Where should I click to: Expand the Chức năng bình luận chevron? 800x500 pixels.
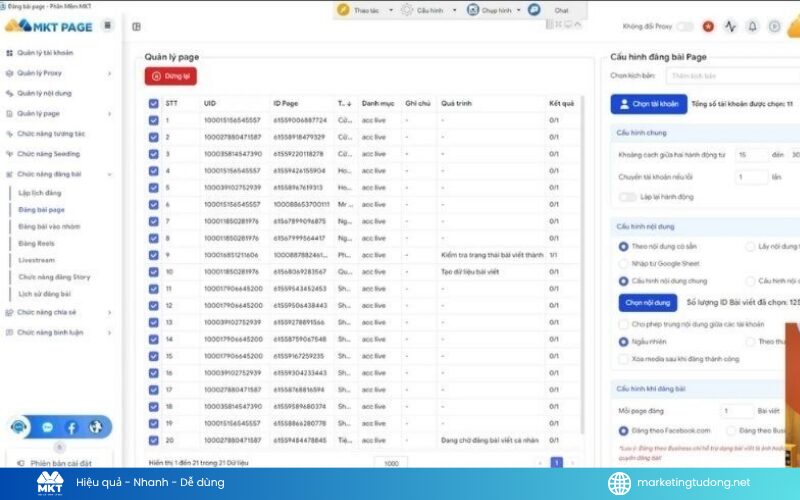tap(109, 333)
